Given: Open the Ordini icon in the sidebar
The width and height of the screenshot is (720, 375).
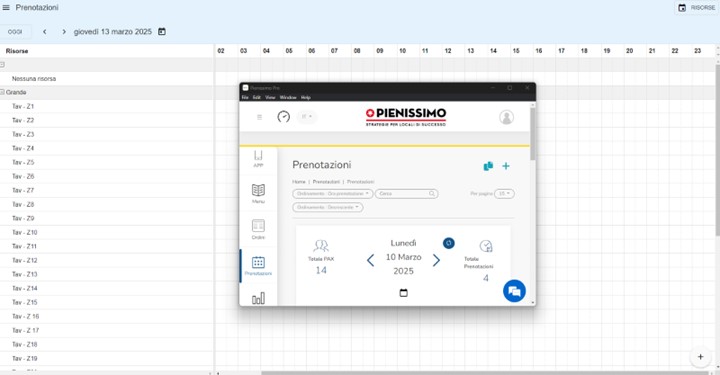Looking at the screenshot, I should click(x=258, y=229).
